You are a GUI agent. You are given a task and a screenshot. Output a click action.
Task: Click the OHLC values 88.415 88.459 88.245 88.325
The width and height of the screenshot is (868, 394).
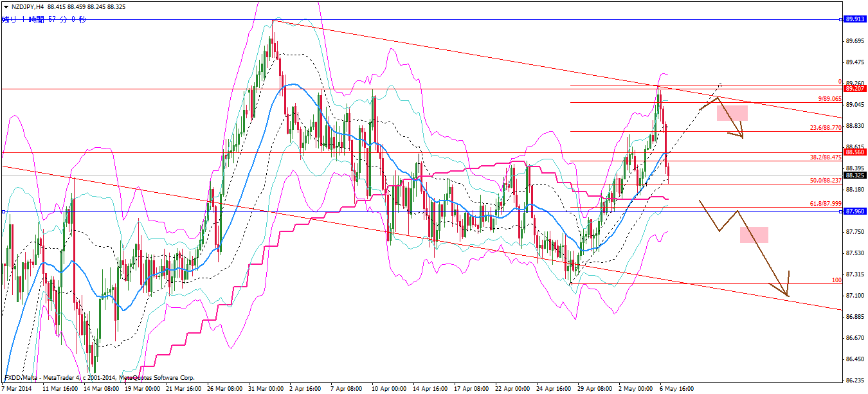(87, 6)
